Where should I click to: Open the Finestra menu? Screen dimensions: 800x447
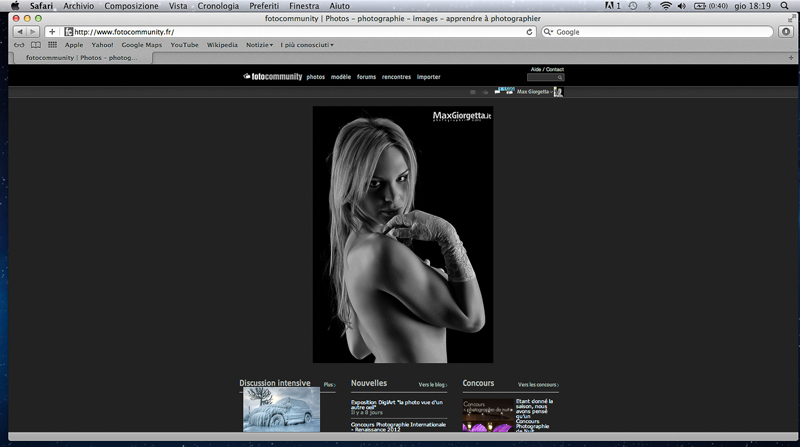point(304,6)
